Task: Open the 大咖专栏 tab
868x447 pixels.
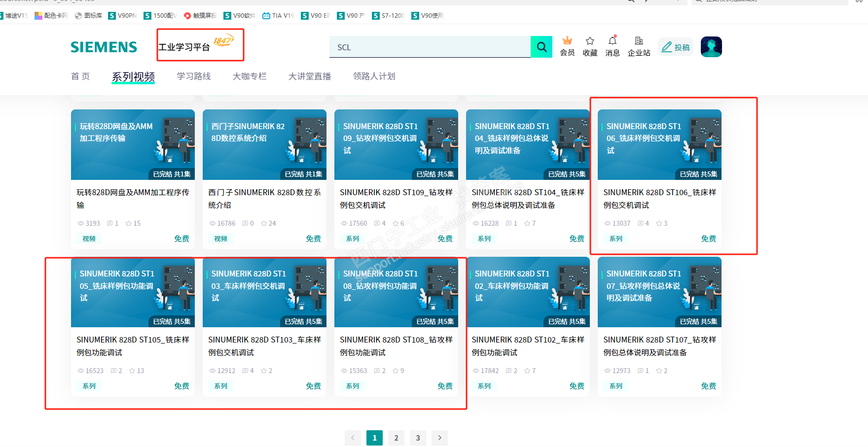Action: coord(250,76)
